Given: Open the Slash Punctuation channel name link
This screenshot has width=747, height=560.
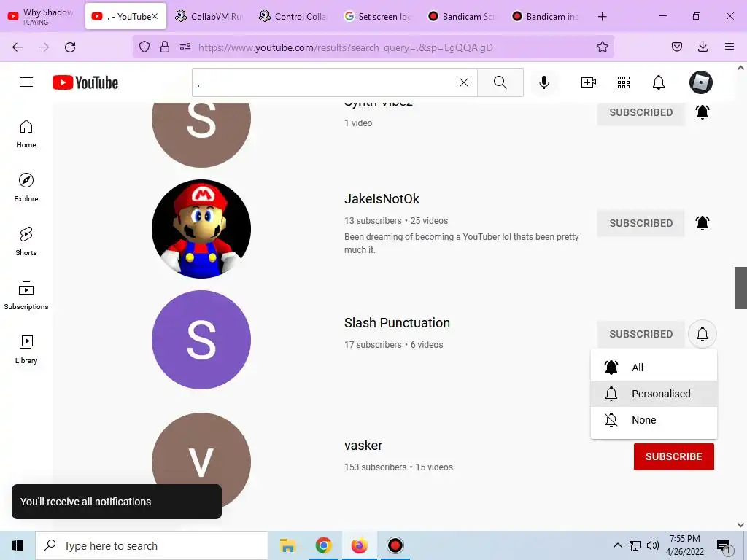Looking at the screenshot, I should [397, 323].
